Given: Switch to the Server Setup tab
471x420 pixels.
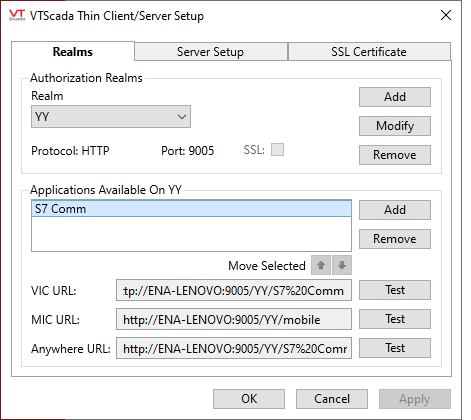Looking at the screenshot, I should click(211, 52).
